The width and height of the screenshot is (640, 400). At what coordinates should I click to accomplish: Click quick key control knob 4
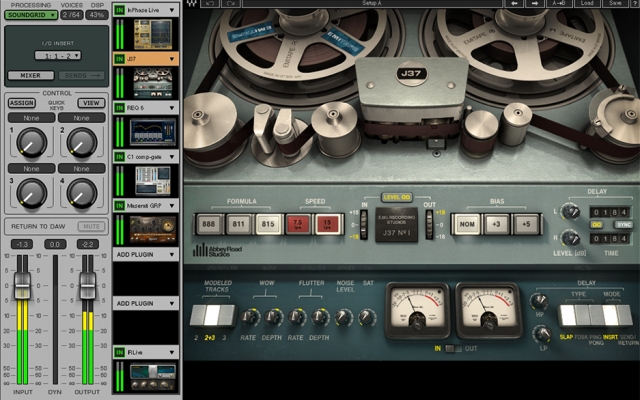pyautogui.click(x=82, y=193)
